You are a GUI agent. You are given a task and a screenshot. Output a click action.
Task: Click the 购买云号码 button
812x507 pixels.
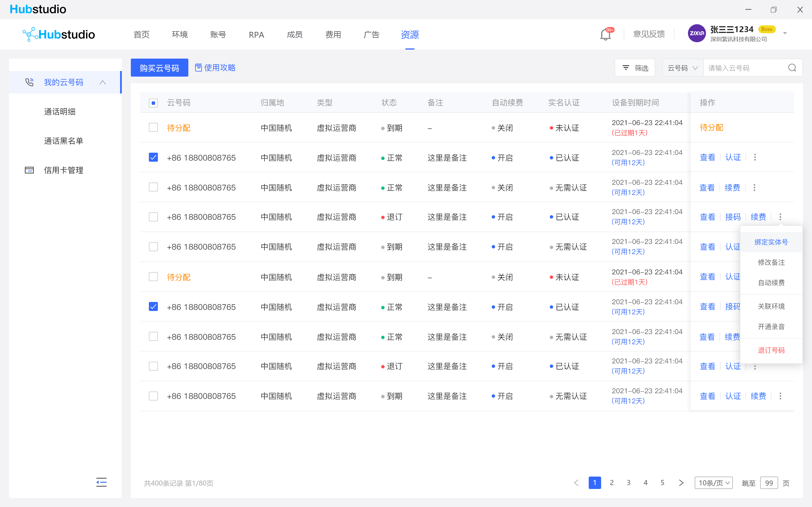pyautogui.click(x=159, y=68)
